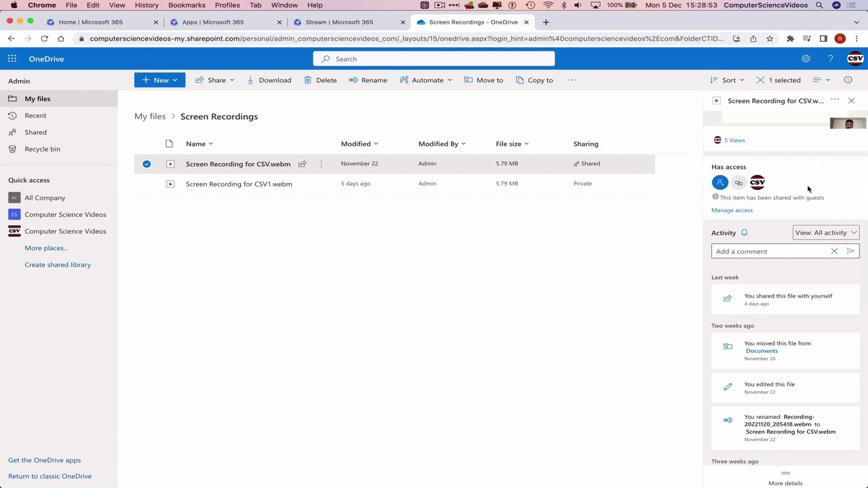Open the view layout options dropdown

point(821,80)
